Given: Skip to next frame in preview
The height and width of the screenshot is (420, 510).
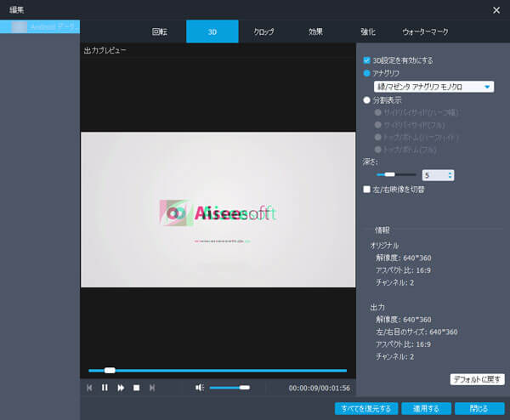Looking at the screenshot, I should pos(152,388).
